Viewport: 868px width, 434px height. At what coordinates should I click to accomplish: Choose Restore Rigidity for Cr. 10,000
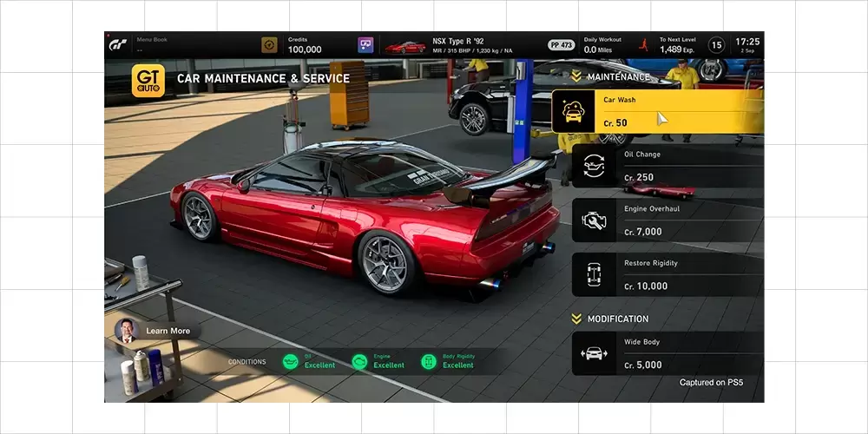point(667,274)
